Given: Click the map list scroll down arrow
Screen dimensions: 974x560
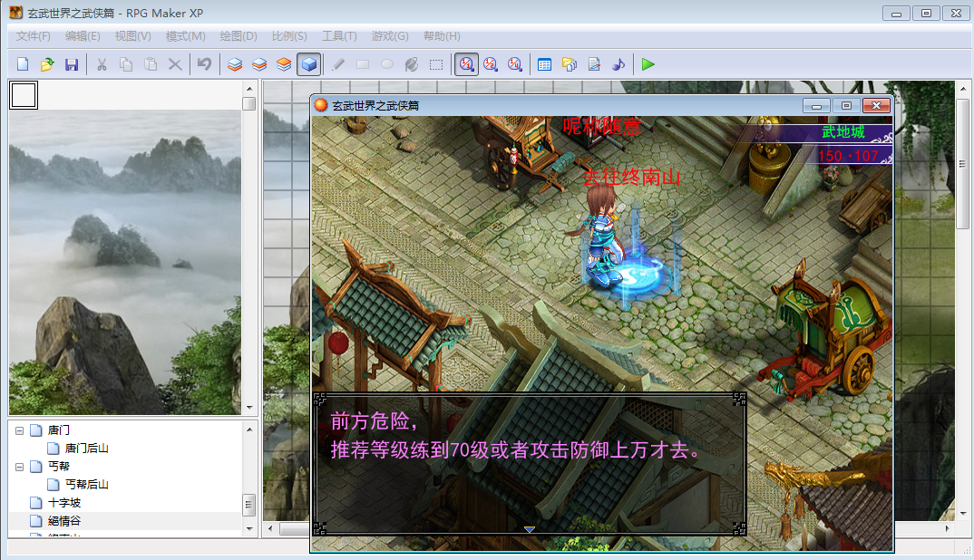Looking at the screenshot, I should 249,529.
